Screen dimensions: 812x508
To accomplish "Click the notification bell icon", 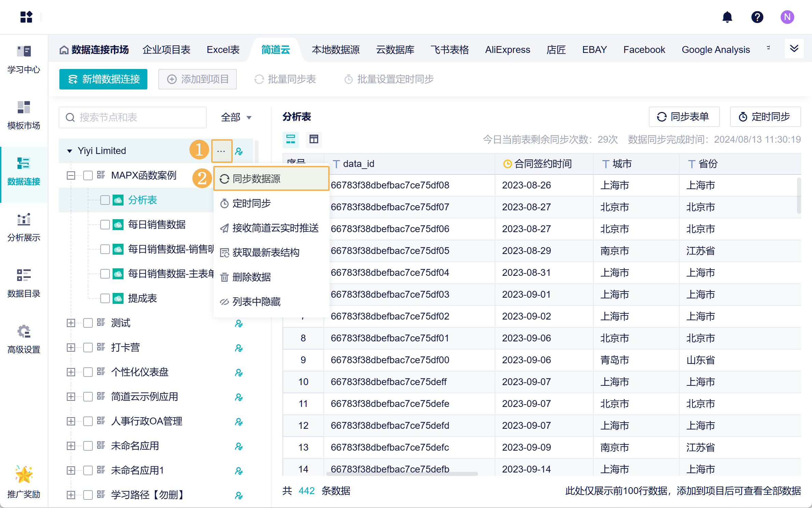I will (727, 17).
